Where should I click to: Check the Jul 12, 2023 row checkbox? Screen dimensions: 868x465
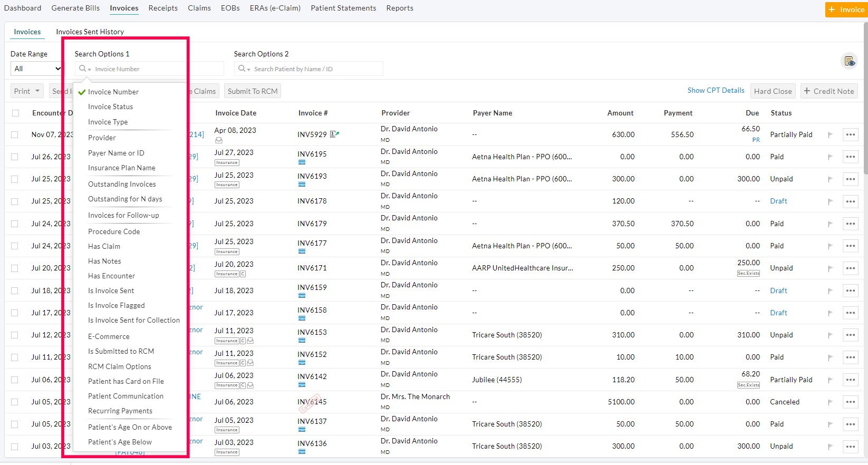[15, 335]
